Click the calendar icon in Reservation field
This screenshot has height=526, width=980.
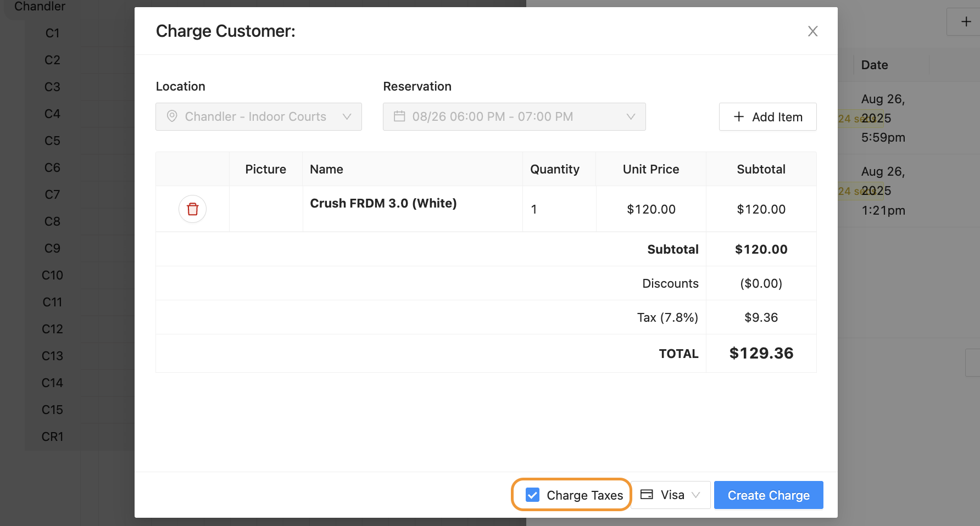[x=399, y=116]
